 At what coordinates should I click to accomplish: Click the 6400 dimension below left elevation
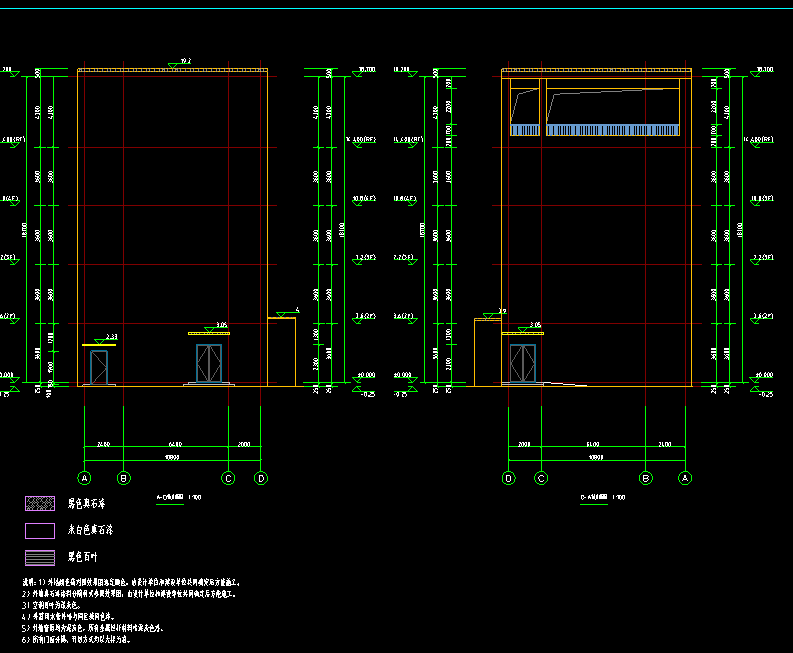point(175,444)
